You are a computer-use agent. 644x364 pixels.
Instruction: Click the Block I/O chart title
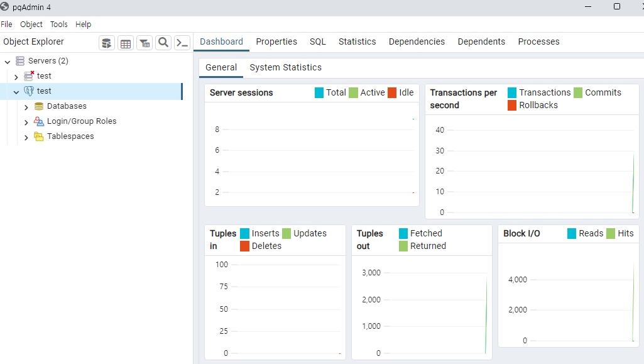521,234
